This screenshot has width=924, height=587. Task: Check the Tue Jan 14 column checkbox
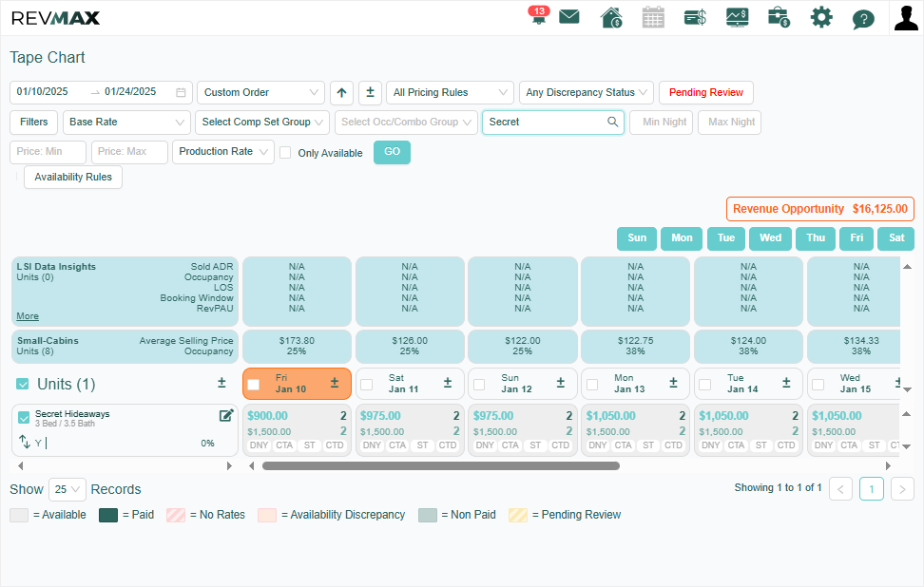coord(704,385)
